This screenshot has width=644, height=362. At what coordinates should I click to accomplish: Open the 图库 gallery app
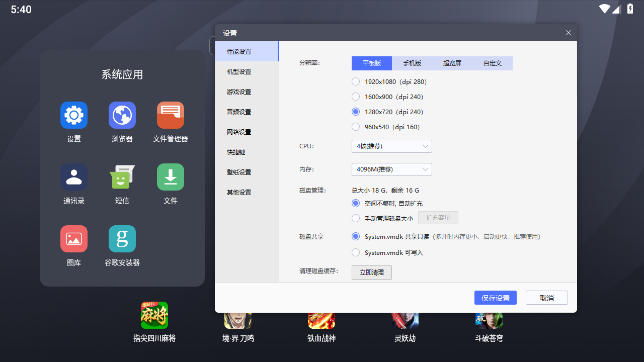pyautogui.click(x=74, y=239)
